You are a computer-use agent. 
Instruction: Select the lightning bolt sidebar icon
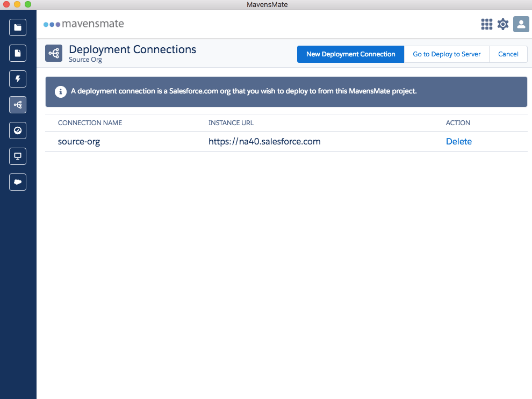[x=18, y=79]
